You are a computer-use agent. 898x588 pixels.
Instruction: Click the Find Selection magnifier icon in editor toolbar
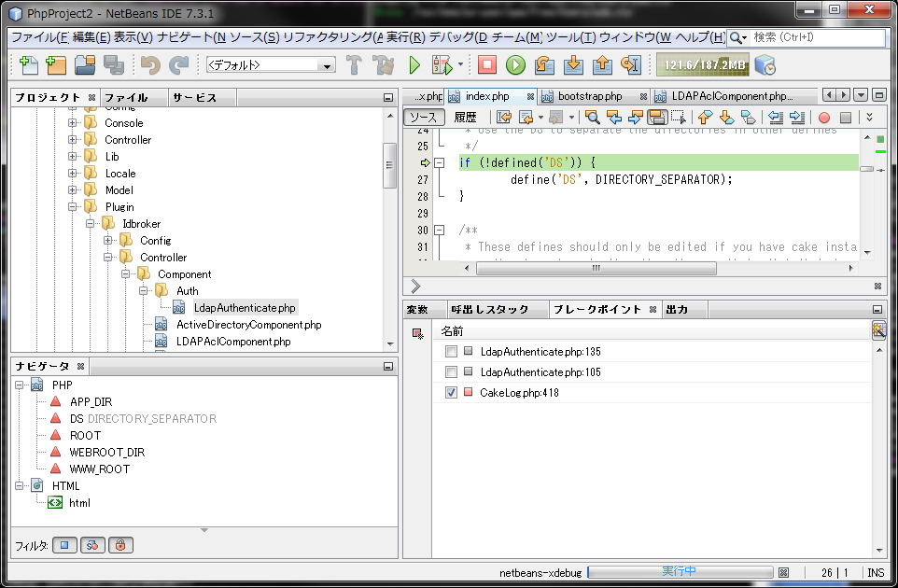click(x=593, y=118)
